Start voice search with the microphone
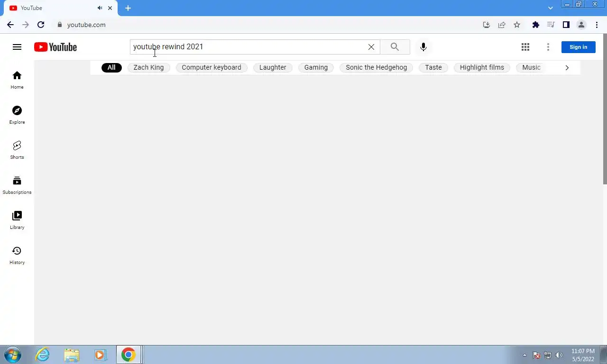The height and width of the screenshot is (364, 607). (423, 47)
